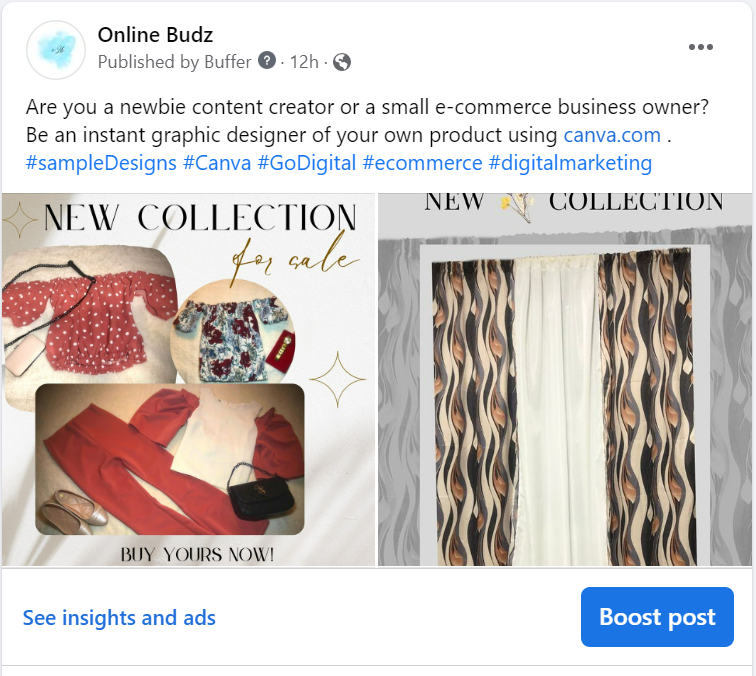The width and height of the screenshot is (756, 676).
Task: Click the question mark icon beside Buffer
Action: click(x=267, y=61)
